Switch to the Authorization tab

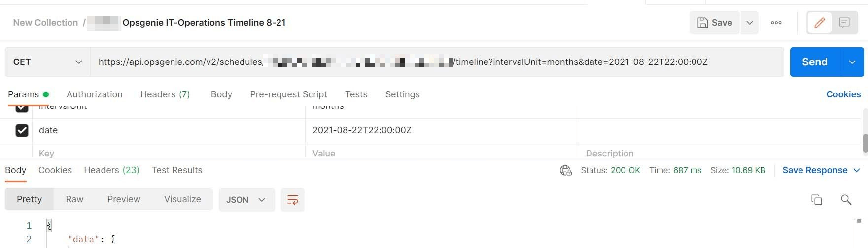click(x=94, y=94)
